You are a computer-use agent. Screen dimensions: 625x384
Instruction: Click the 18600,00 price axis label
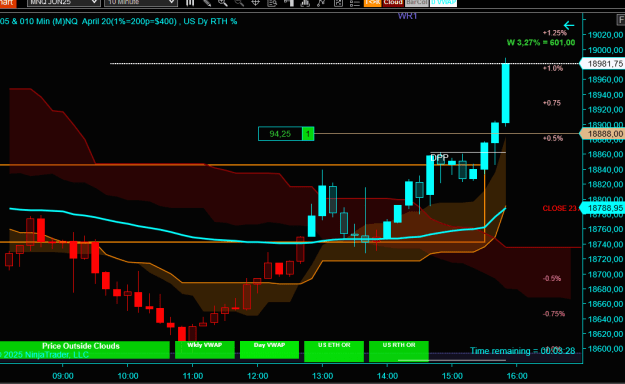click(605, 349)
